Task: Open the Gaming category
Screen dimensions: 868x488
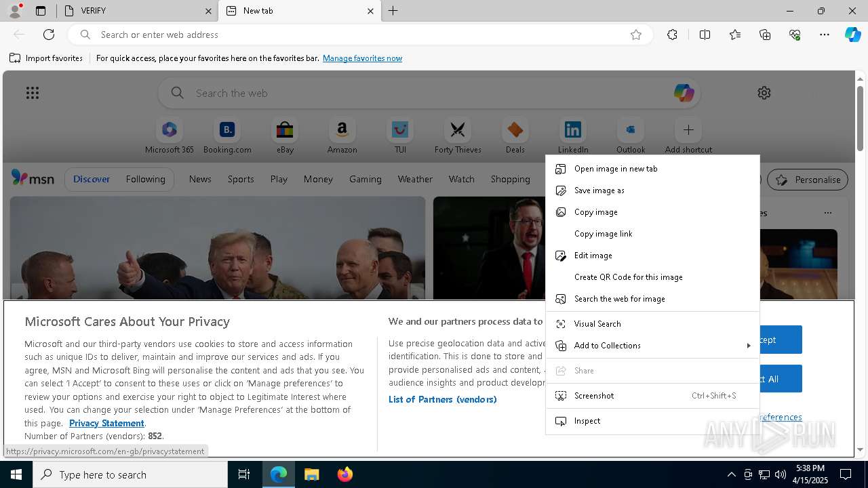Action: (366, 180)
